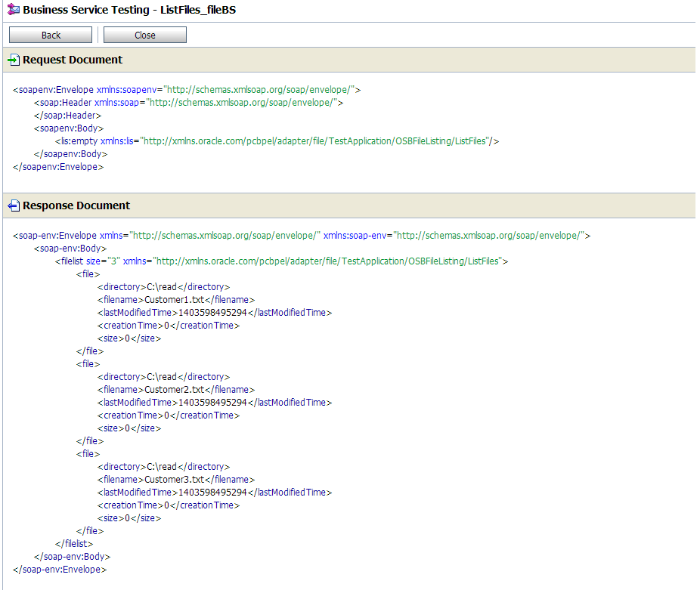Click the response soap-env:Body opening tag

click(70, 249)
